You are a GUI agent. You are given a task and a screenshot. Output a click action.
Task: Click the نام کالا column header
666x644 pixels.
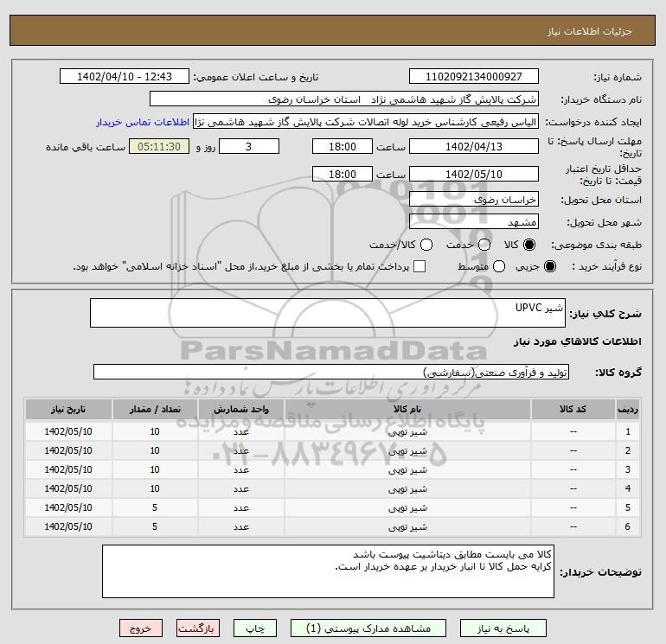tap(407, 409)
